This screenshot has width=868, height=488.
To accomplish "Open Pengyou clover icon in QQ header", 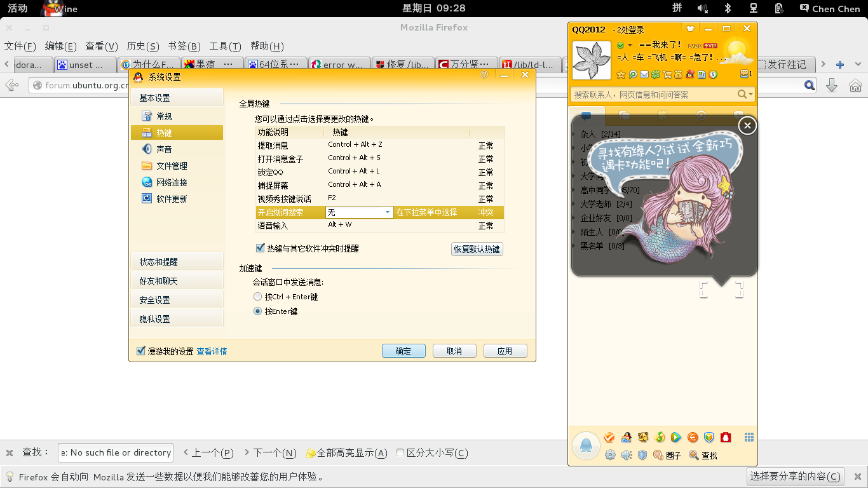I will 656,74.
